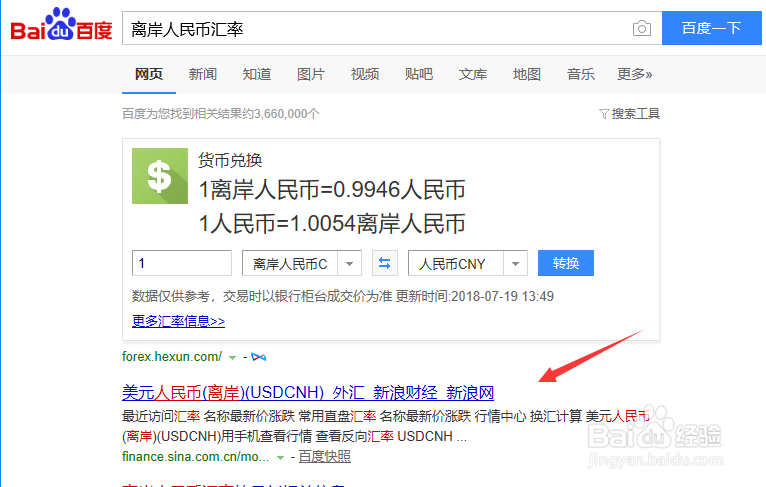The width and height of the screenshot is (766, 487).
Task: Open the filter icon for 搜索工具
Action: coord(604,114)
